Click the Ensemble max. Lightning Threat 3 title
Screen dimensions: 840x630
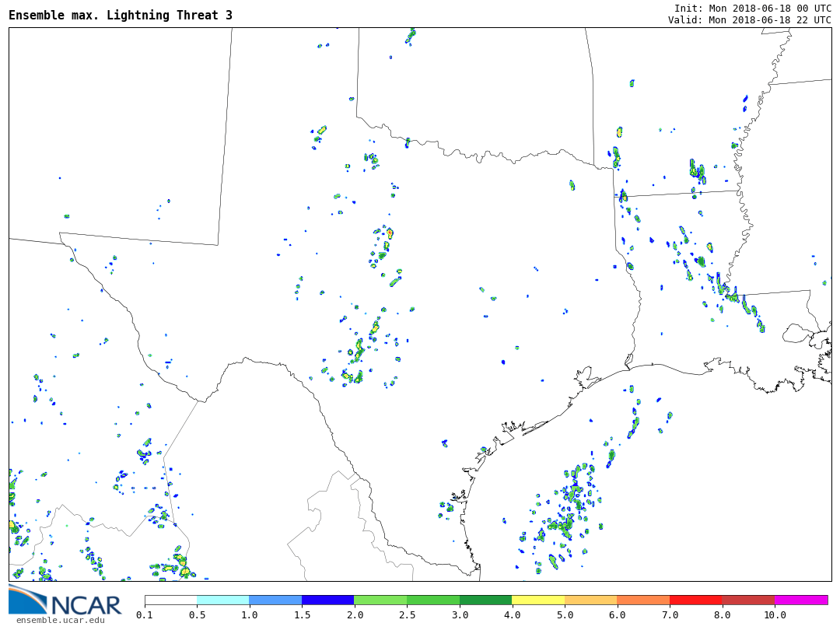[121, 16]
